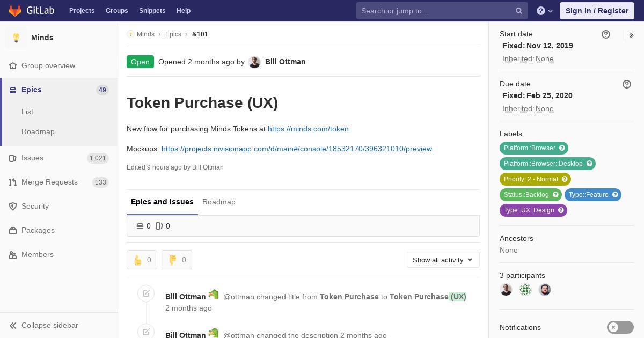
Task: Open Roadmap under Epics sidebar
Action: tap(38, 132)
